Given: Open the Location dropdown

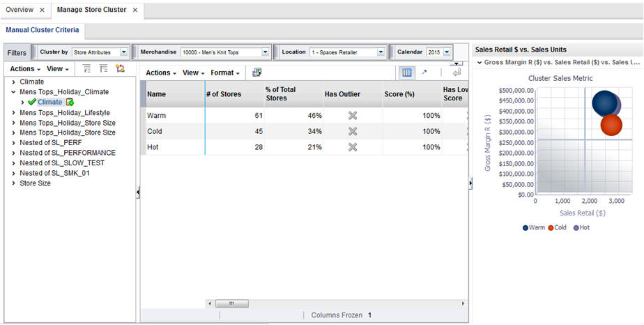Looking at the screenshot, I should 381,52.
